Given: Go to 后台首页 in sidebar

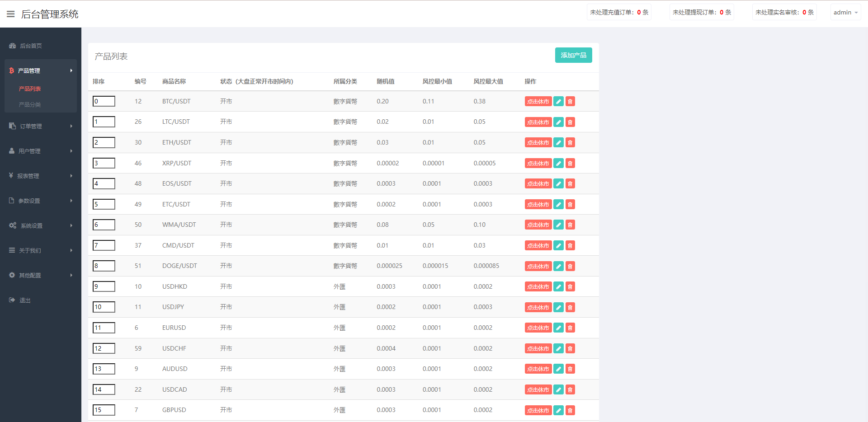Looking at the screenshot, I should pos(31,46).
